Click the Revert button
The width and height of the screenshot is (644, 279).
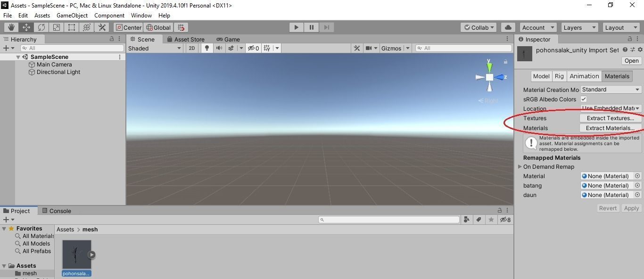(x=608, y=208)
